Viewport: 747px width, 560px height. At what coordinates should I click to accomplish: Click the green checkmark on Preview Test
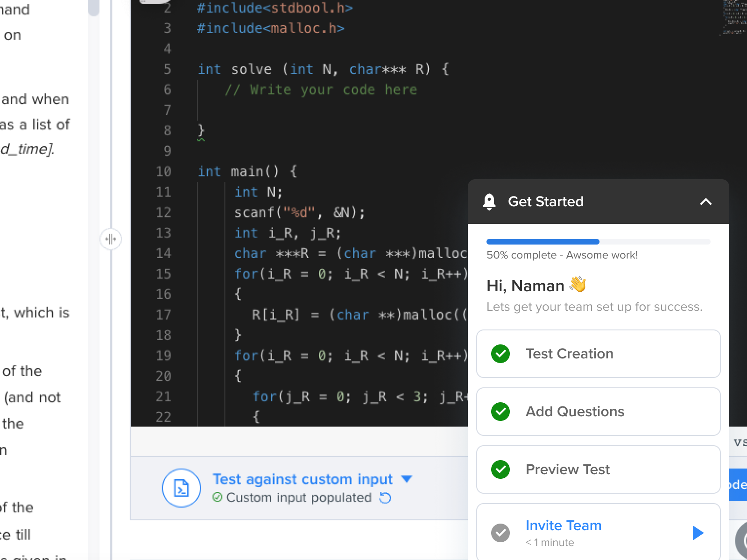coord(500,469)
